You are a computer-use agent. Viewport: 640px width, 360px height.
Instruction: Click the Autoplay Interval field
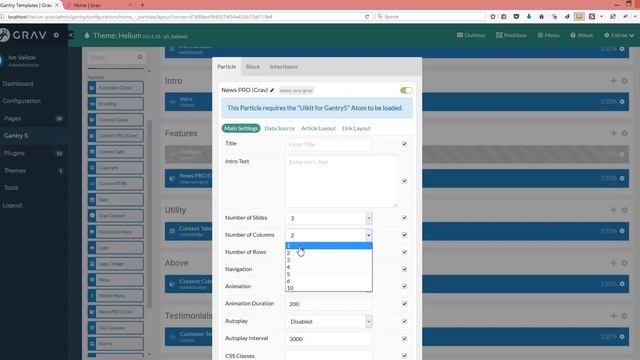(329, 339)
